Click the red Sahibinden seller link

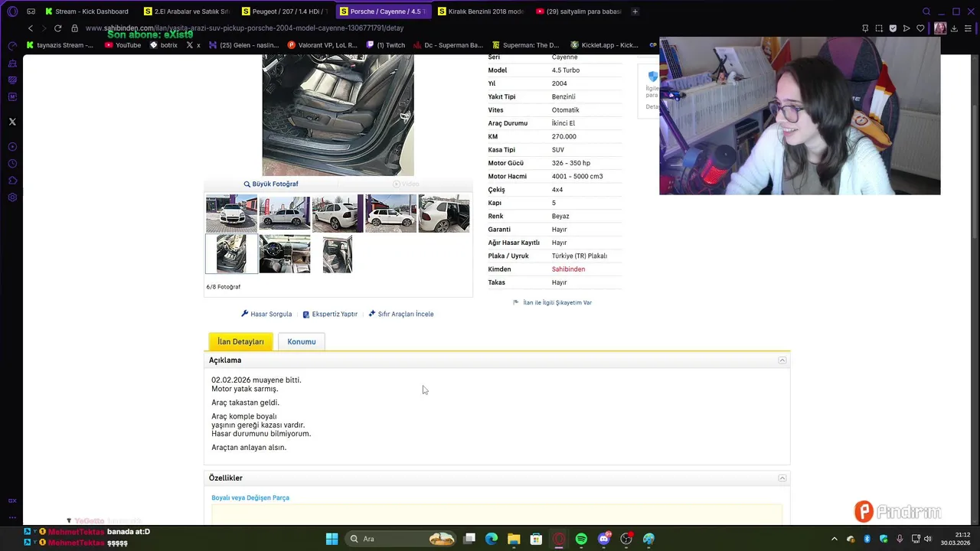[x=568, y=269]
